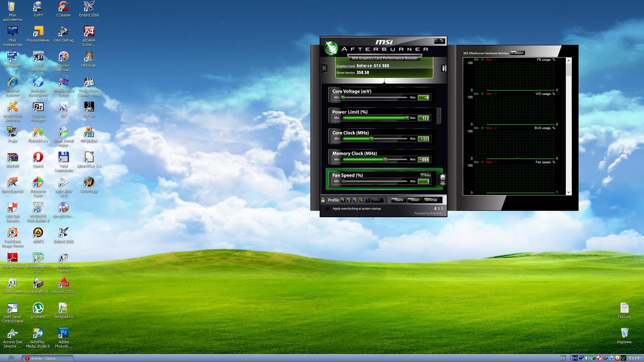Image resolution: width=644 pixels, height=362 pixels.
Task: Click the EN language indicator
Action: [x=563, y=358]
